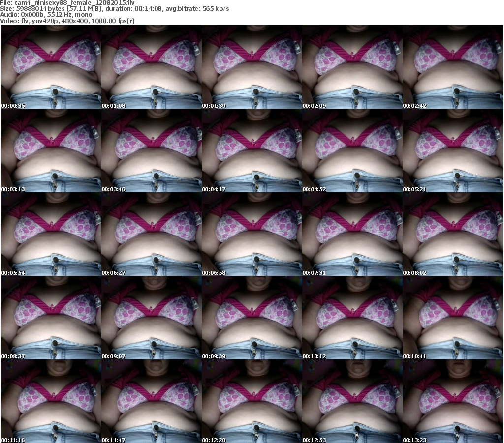Choose the thumbnail stamped 00:12:20
504x443 pixels.
point(252,401)
